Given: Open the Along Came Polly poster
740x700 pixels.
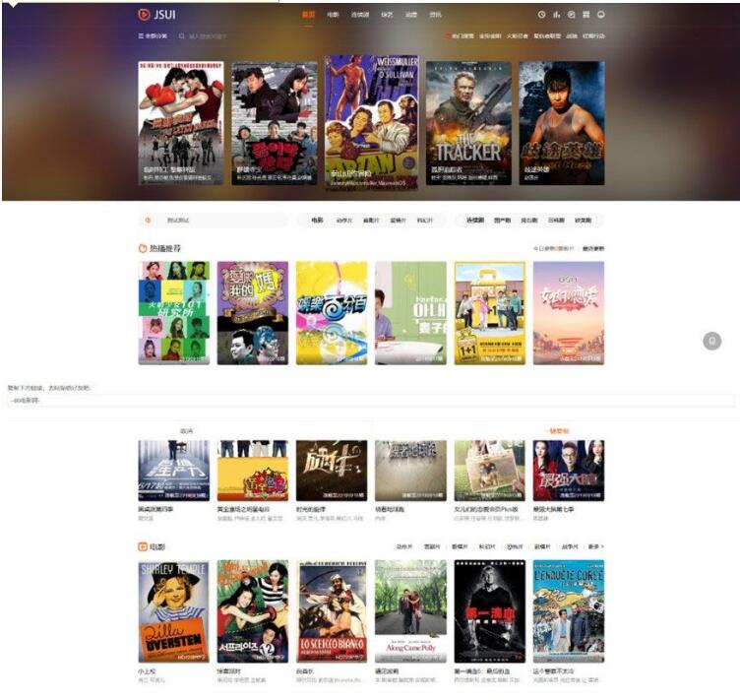Looking at the screenshot, I should 410,611.
